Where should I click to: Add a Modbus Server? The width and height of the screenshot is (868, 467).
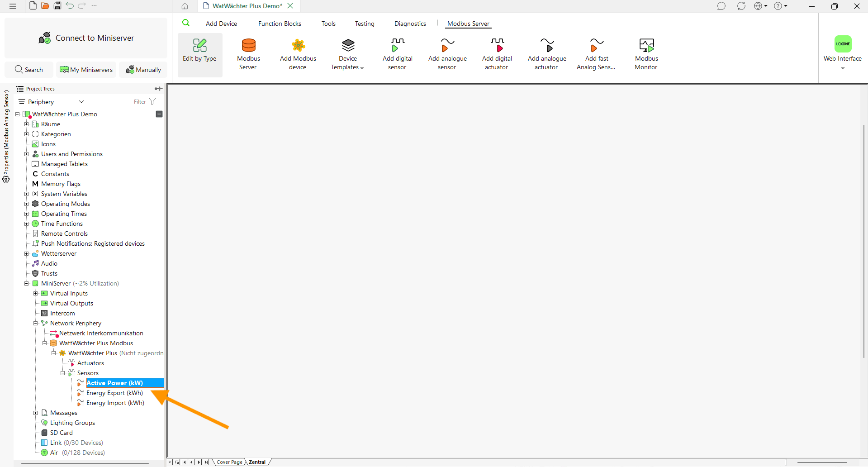click(248, 55)
